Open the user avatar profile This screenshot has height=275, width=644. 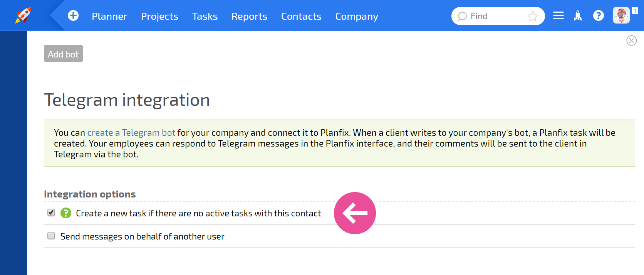tap(621, 16)
